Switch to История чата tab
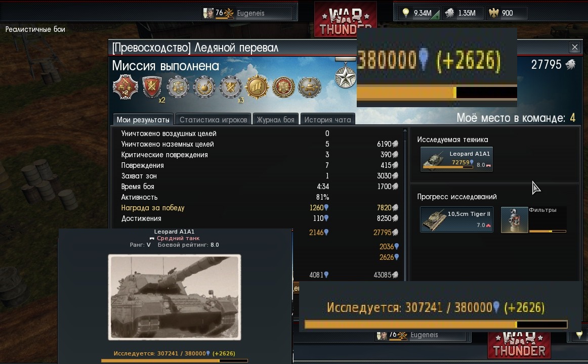588x364 pixels. [x=327, y=119]
